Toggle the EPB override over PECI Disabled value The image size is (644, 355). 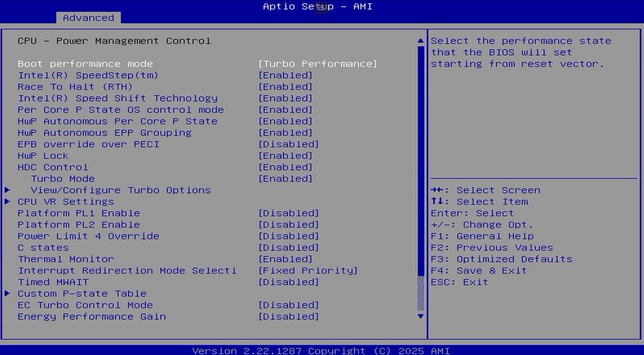[289, 144]
